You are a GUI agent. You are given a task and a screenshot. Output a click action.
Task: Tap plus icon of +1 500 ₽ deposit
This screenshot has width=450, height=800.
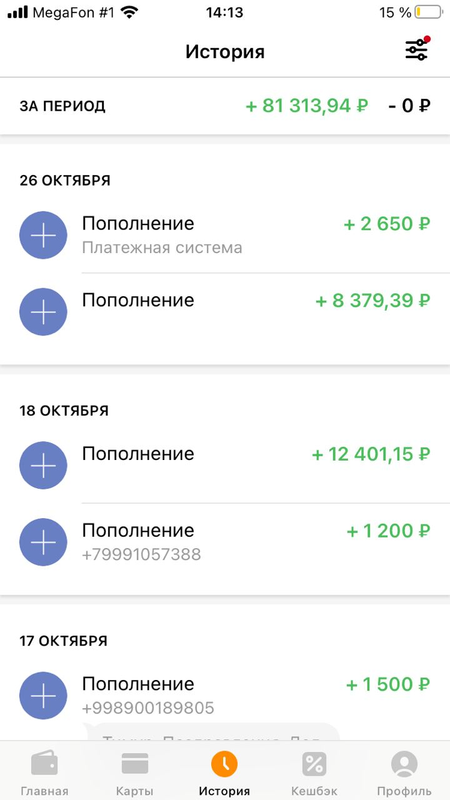[43, 695]
